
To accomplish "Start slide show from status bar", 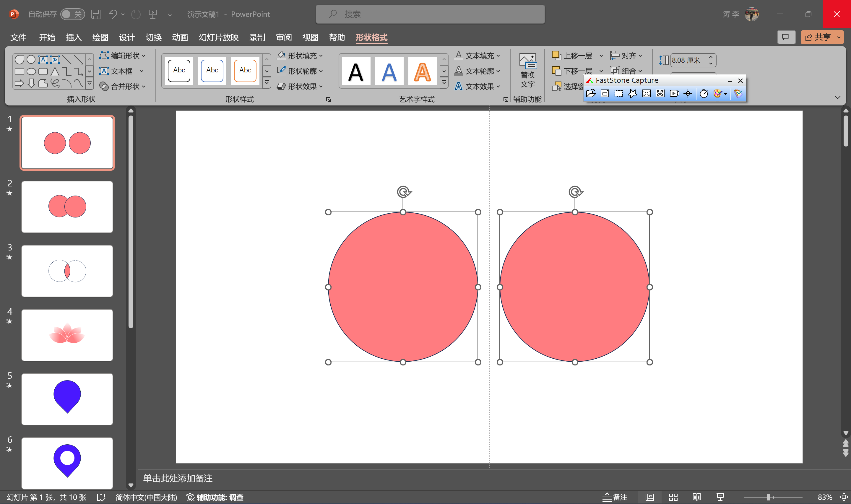I will tap(720, 497).
